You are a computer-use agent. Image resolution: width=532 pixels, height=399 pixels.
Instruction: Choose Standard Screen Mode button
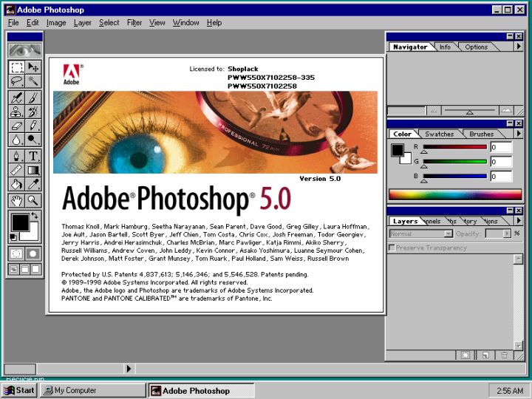[x=13, y=270]
